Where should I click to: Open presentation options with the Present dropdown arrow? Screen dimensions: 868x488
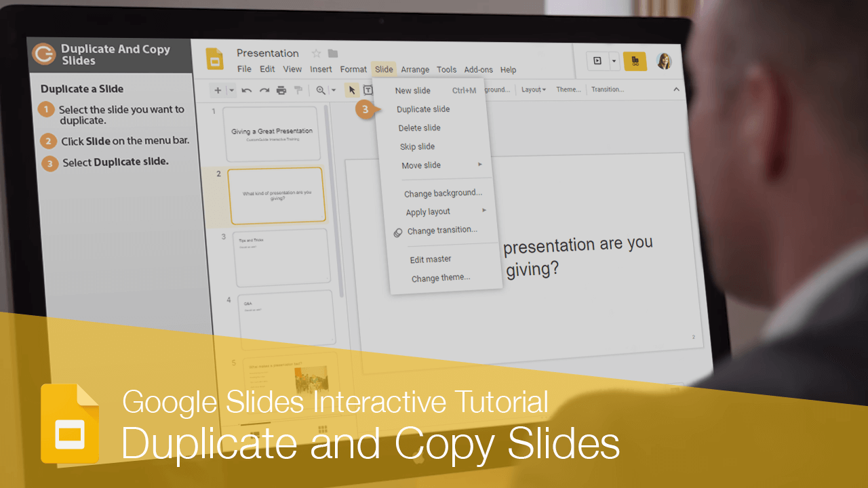(614, 61)
